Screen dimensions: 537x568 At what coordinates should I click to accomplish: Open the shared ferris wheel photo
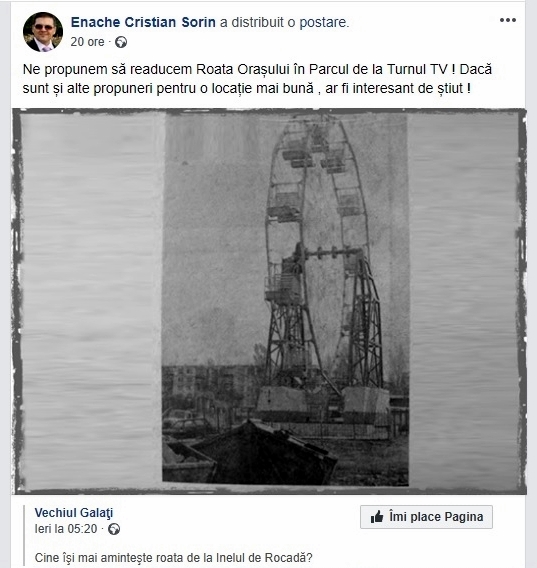269,301
